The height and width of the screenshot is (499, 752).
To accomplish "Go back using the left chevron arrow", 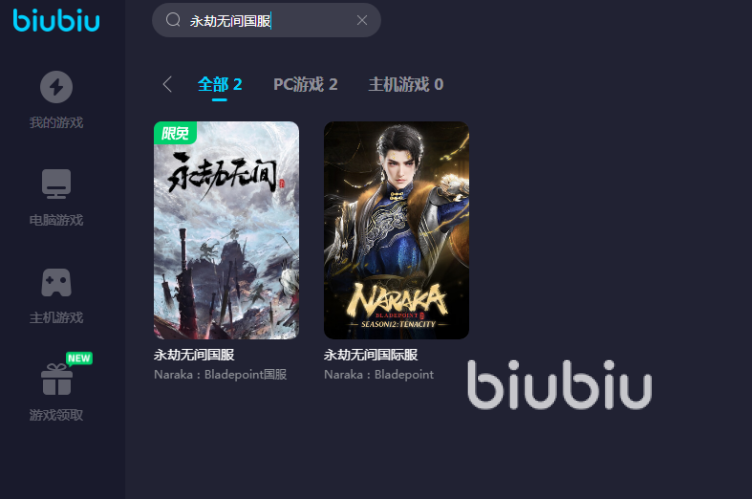I will coord(167,84).
